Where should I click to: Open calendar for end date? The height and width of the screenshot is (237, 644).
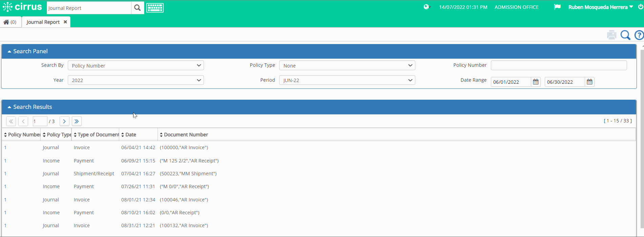589,82
